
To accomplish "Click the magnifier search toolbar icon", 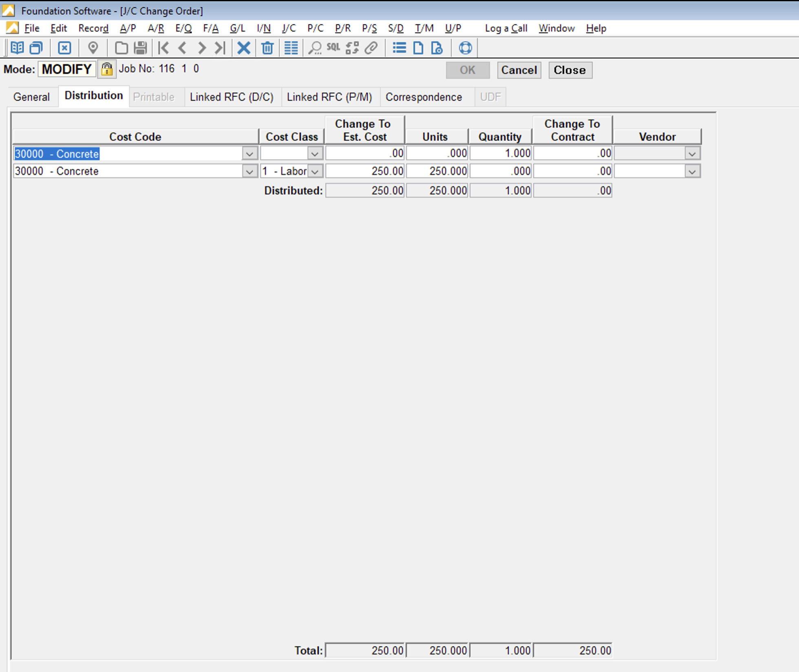I will 315,48.
